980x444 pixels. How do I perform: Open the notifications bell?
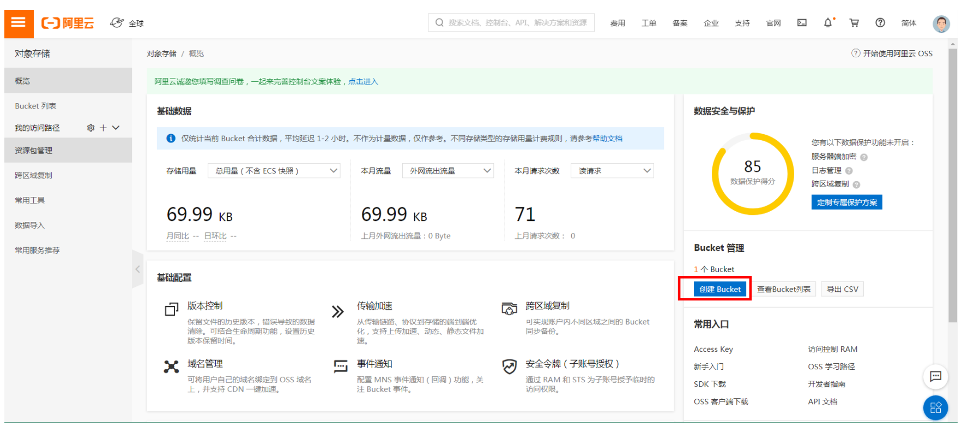[828, 23]
